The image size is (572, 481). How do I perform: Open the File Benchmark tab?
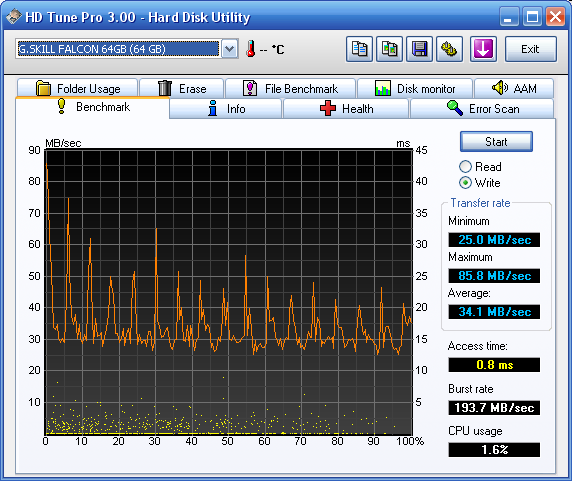(x=290, y=88)
